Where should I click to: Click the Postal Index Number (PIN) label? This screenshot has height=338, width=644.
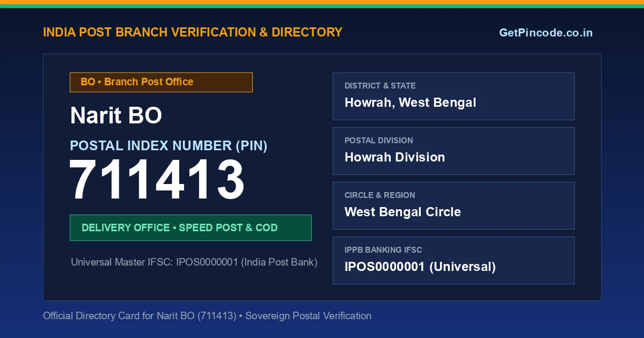169,145
